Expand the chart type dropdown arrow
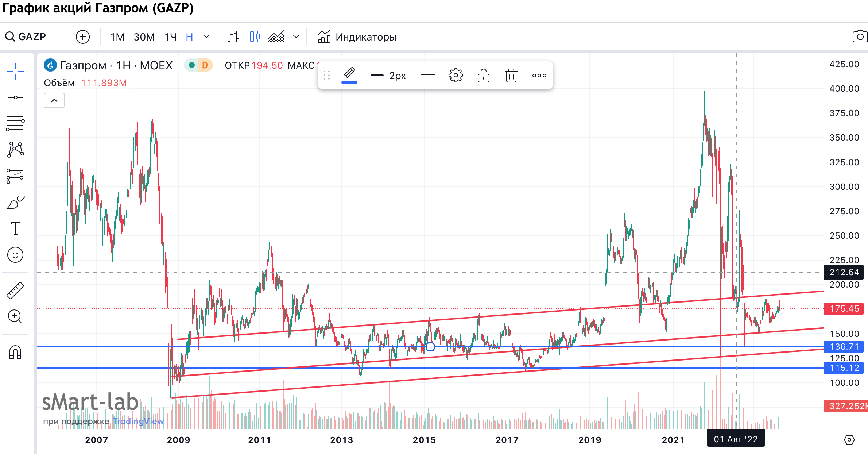 point(296,37)
